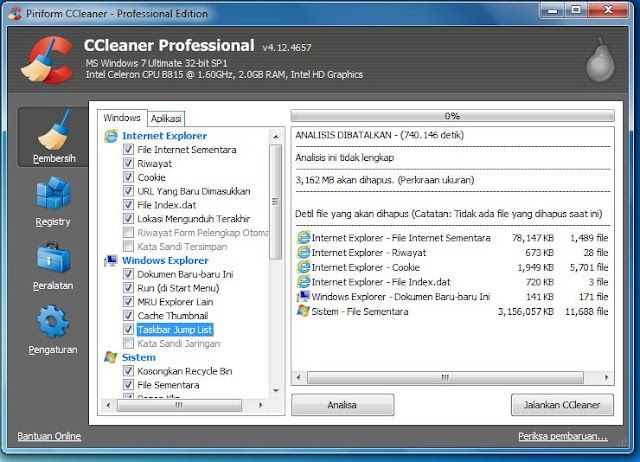640x462 pixels.
Task: Select Windows Explorer category header
Action: click(165, 260)
